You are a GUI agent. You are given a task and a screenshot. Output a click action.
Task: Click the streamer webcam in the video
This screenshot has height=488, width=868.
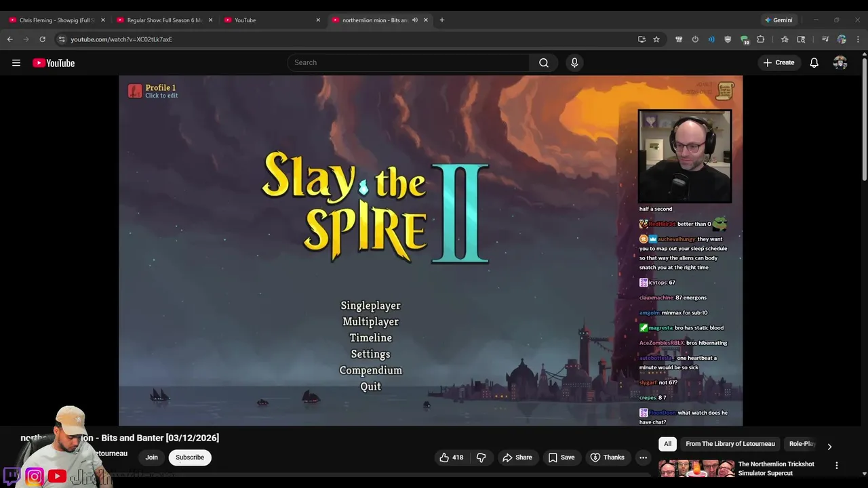click(685, 157)
